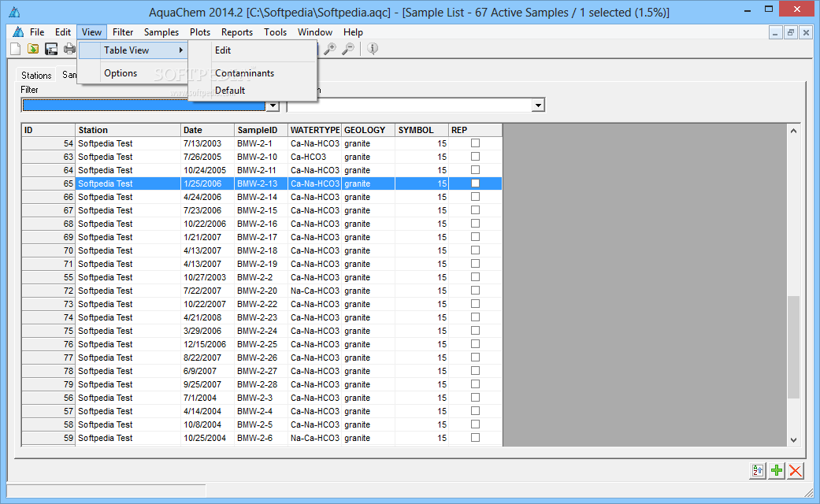Open the Tools menu
The width and height of the screenshot is (820, 504).
click(275, 31)
